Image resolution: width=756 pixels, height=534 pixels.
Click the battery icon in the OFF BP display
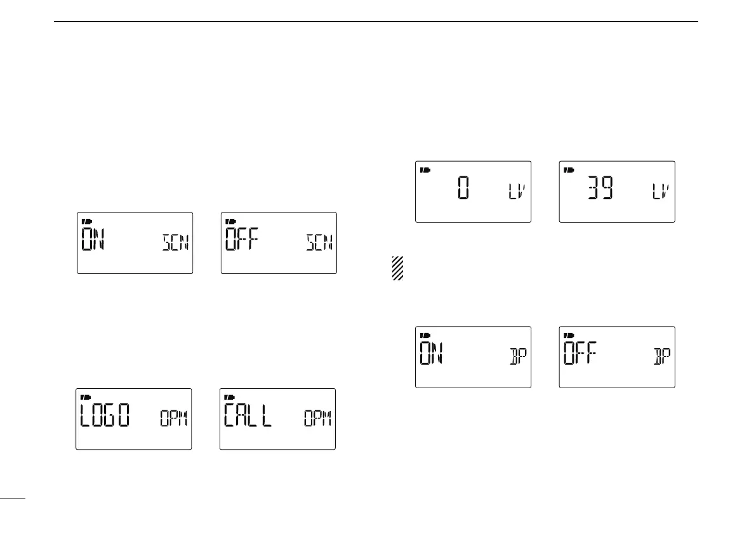569,335
